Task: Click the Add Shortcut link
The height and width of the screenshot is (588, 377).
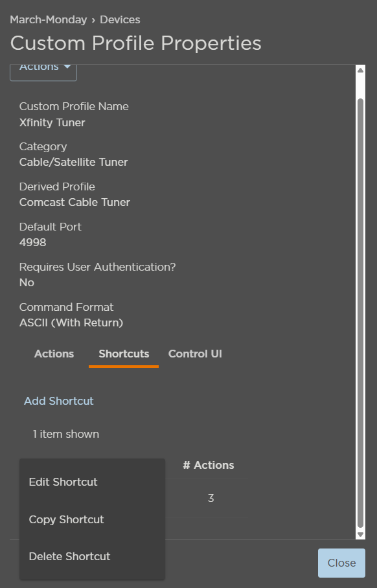Action: click(59, 401)
